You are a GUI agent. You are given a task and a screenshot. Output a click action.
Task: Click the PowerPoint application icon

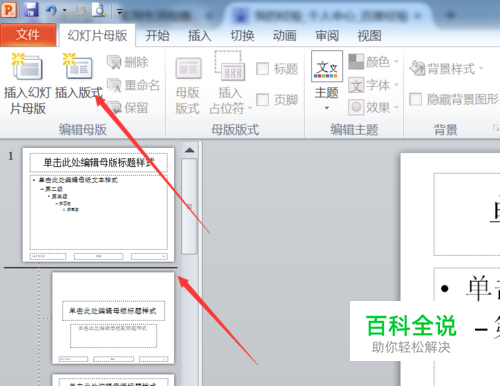coord(8,9)
